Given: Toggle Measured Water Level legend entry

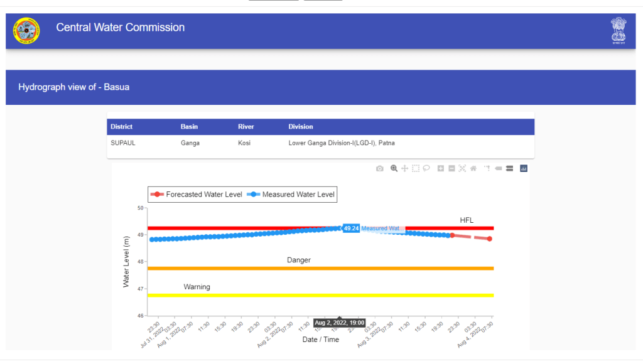Looking at the screenshot, I should point(291,195).
